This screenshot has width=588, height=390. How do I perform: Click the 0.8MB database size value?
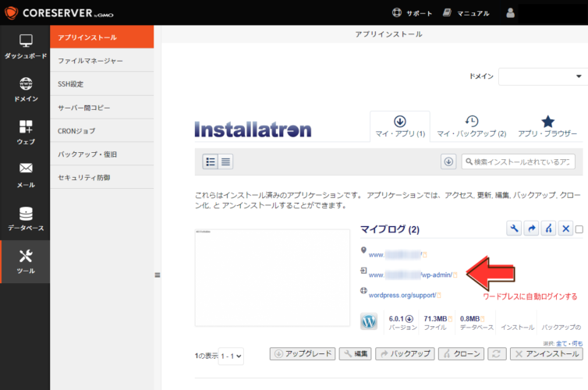click(469, 319)
